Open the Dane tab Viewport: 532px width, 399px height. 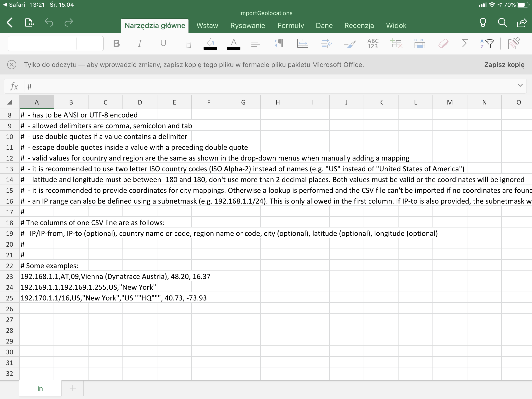click(324, 26)
